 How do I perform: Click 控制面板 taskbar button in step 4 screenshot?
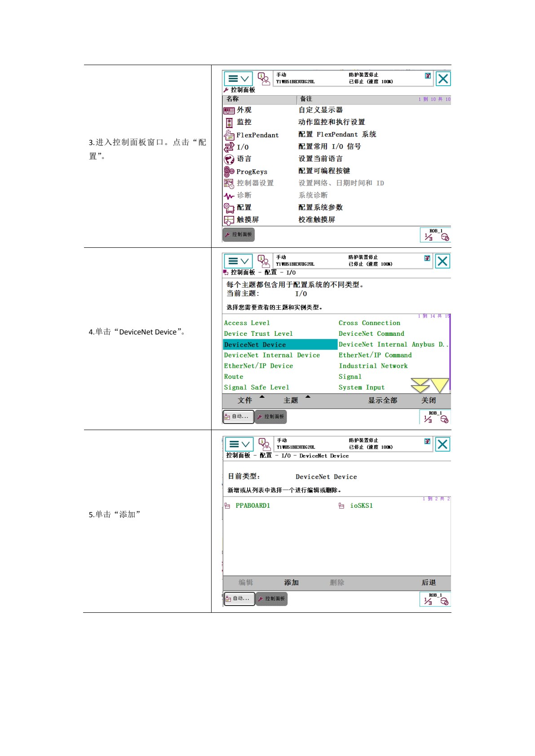(x=271, y=417)
